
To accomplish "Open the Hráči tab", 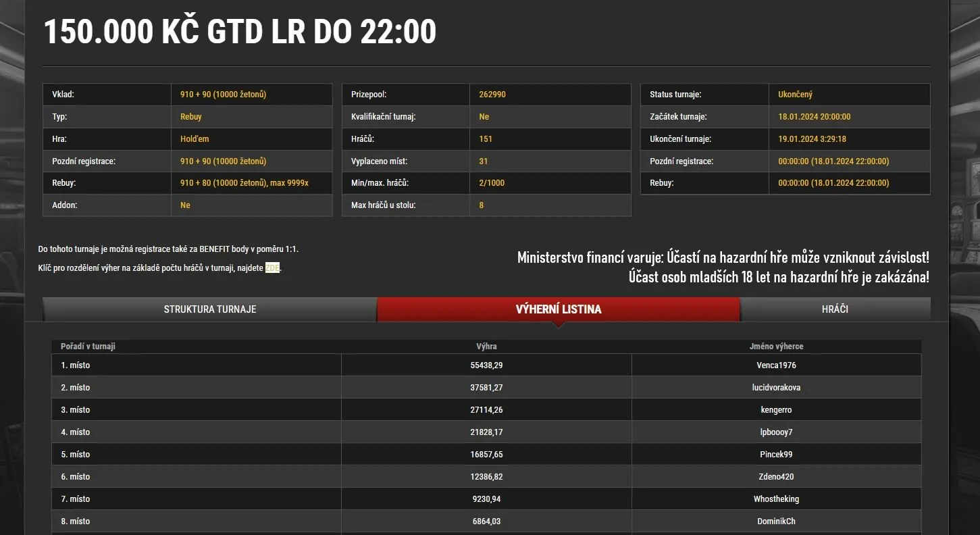I will pos(835,309).
